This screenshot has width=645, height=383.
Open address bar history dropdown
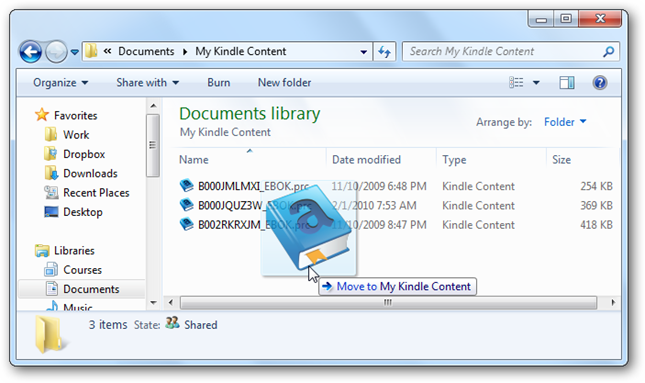(x=364, y=52)
